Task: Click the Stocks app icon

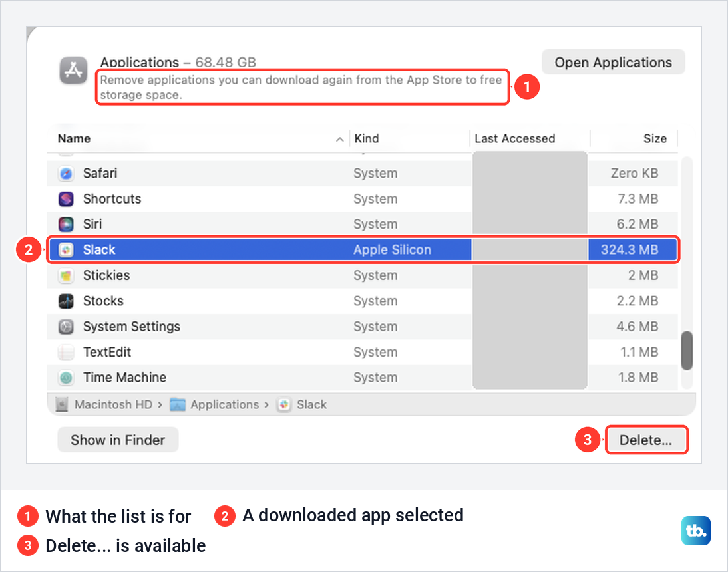Action: pyautogui.click(x=66, y=301)
